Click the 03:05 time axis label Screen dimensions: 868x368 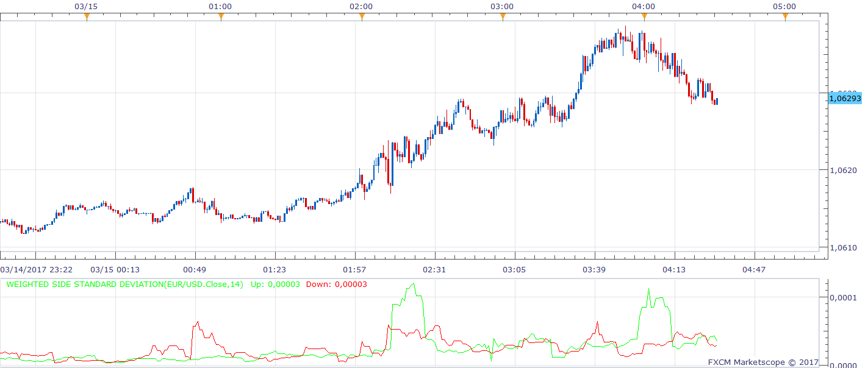click(514, 269)
